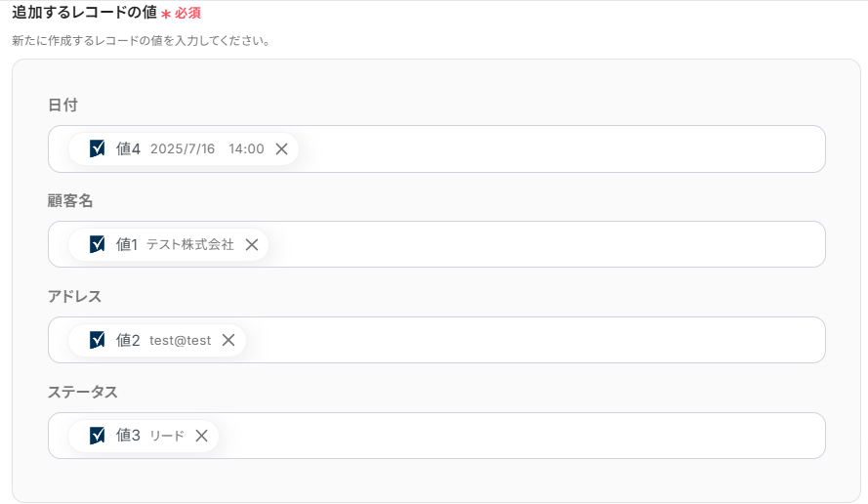Click the ステータス field label

(82, 392)
